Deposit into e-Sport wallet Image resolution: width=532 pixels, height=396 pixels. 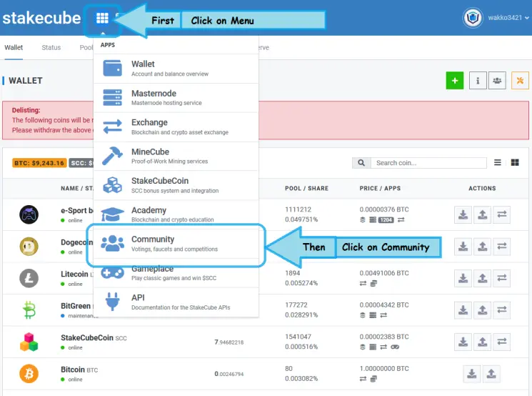(463, 214)
